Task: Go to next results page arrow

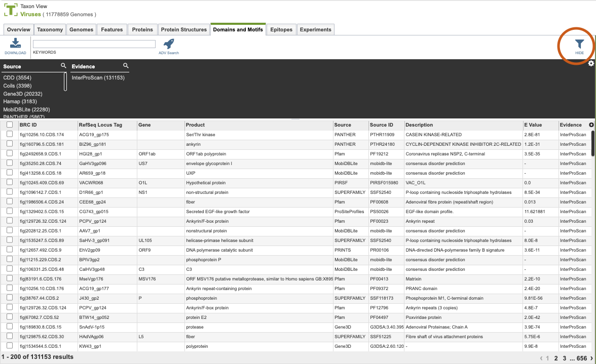Action: (591, 358)
